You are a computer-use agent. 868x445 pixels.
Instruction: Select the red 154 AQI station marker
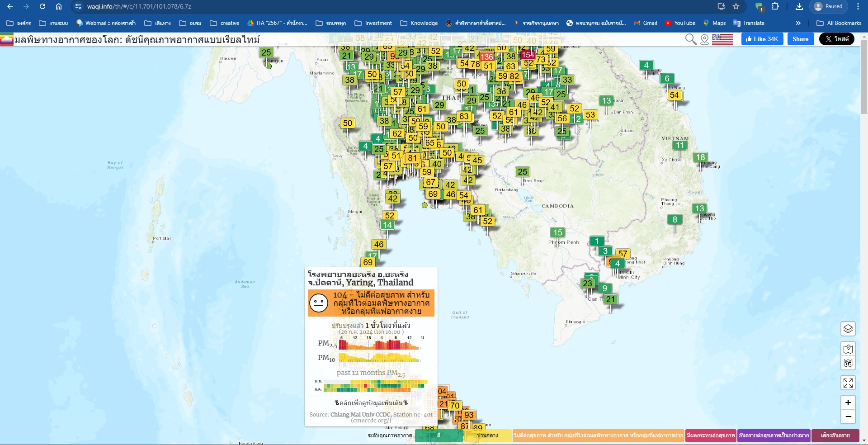(527, 55)
